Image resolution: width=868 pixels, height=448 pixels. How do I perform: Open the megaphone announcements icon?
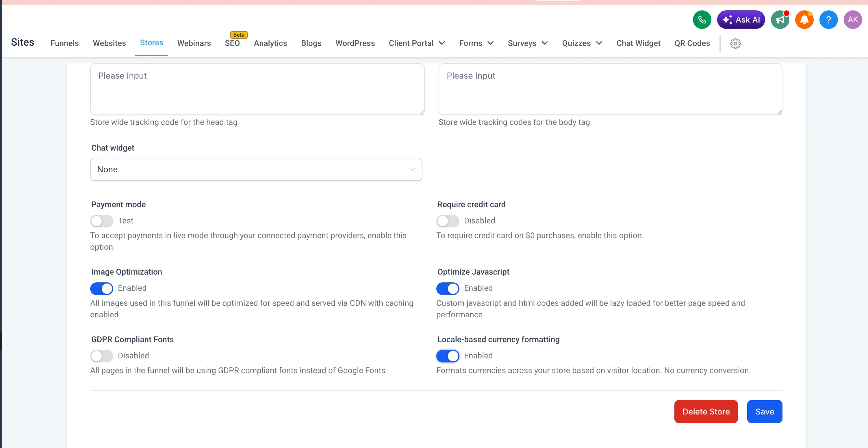(780, 20)
